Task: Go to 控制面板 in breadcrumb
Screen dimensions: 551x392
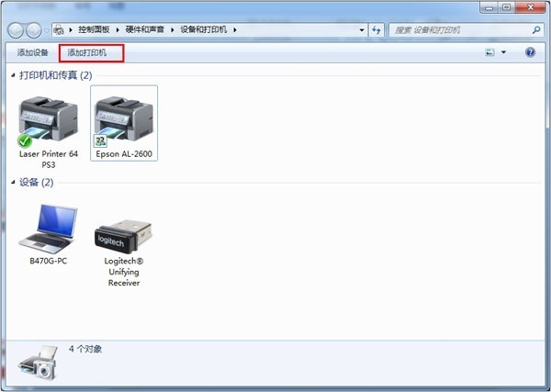Action: [x=94, y=30]
